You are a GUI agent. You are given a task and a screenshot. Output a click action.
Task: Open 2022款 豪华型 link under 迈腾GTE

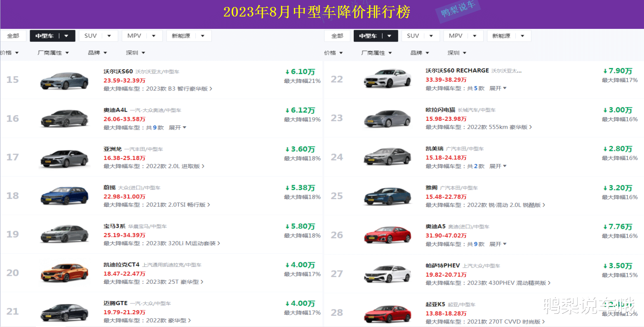(168, 320)
